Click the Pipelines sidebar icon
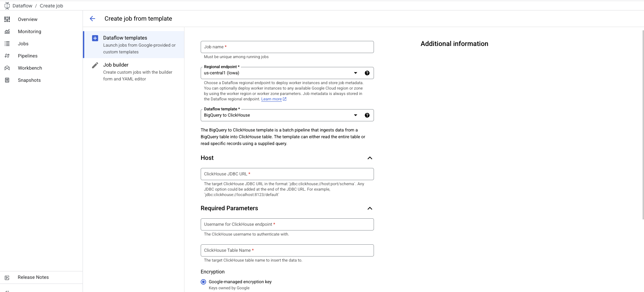 7,56
